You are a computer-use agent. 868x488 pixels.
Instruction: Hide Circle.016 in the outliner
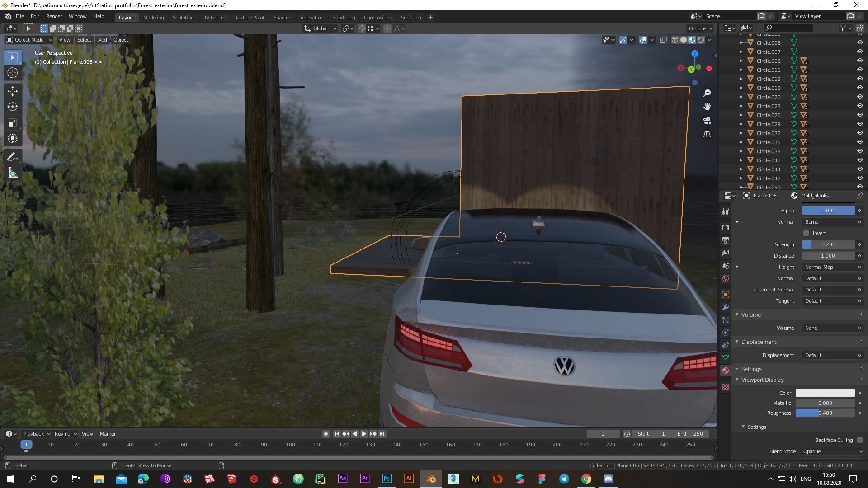coord(859,88)
